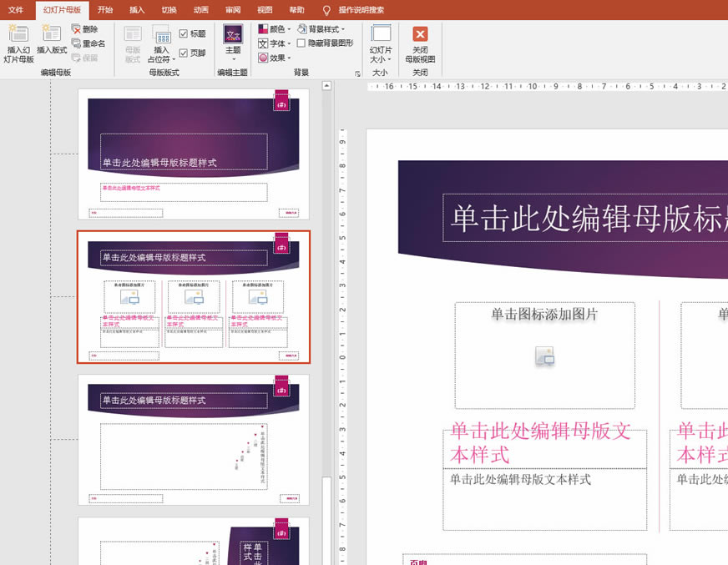
Task: Expand the Fonts dropdown
Action: [275, 43]
